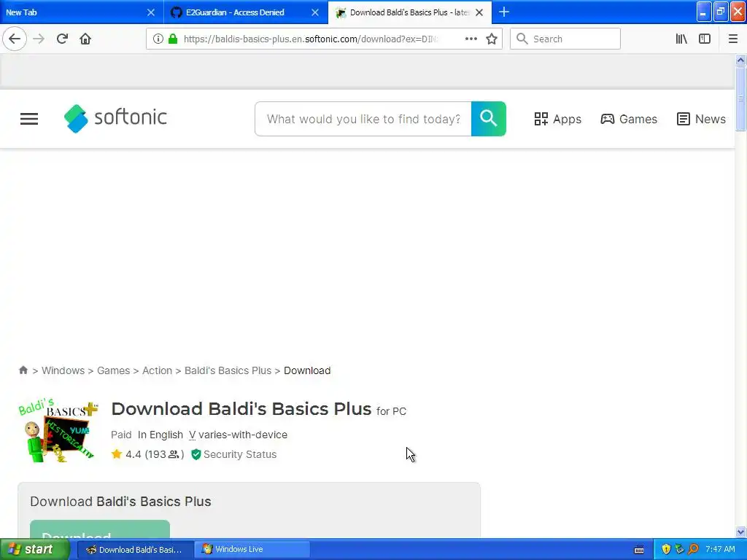
Task: Toggle the sidebar view icon
Action: 705,39
